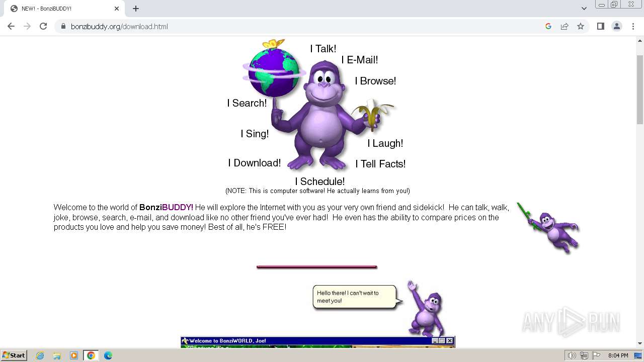This screenshot has width=644, height=362.
Task: Switch to Chrome in the taskbar
Action: point(91,355)
